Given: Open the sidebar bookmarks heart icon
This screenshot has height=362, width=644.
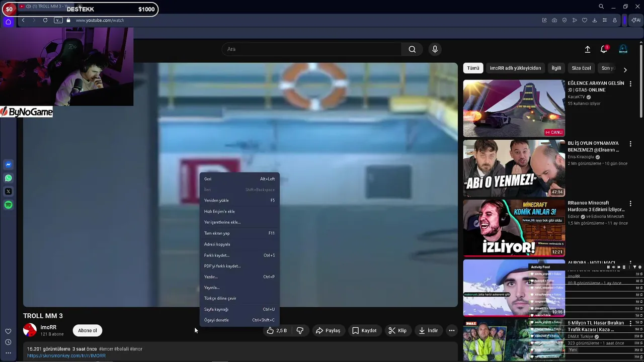Looking at the screenshot, I should 8,331.
